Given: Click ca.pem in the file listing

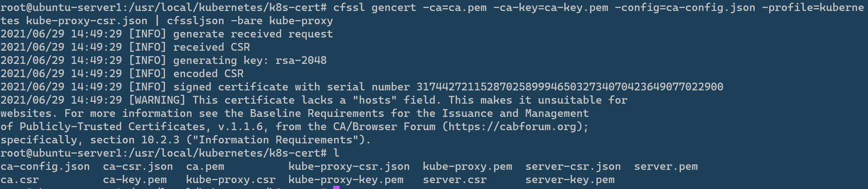Looking at the screenshot, I should tap(205, 167).
